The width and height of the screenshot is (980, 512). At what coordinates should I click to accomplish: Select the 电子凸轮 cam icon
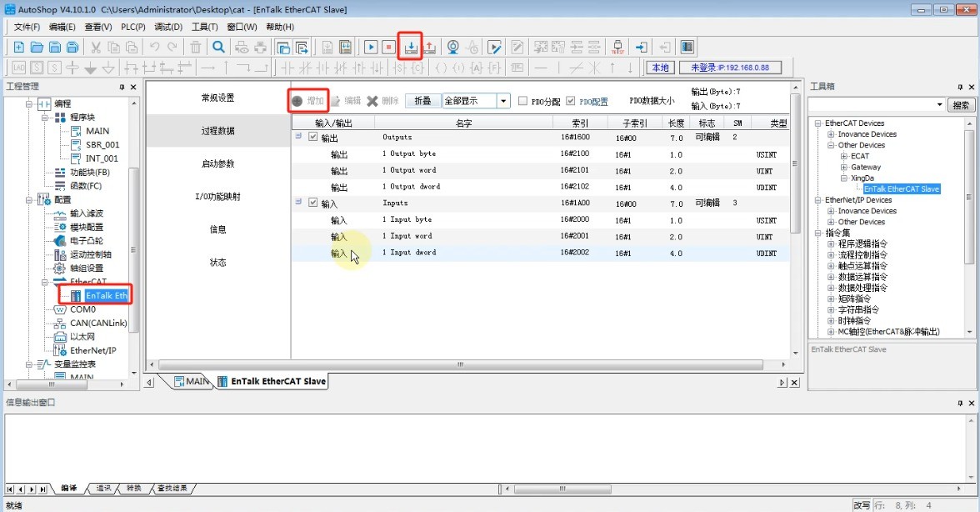tap(59, 241)
